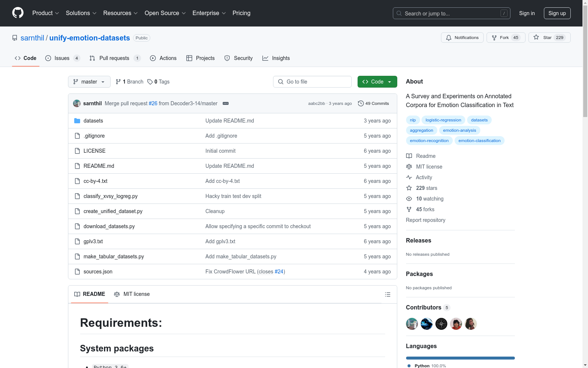Image resolution: width=588 pixels, height=368 pixels.
Task: Click the sources.json file icon
Action: [77, 272]
